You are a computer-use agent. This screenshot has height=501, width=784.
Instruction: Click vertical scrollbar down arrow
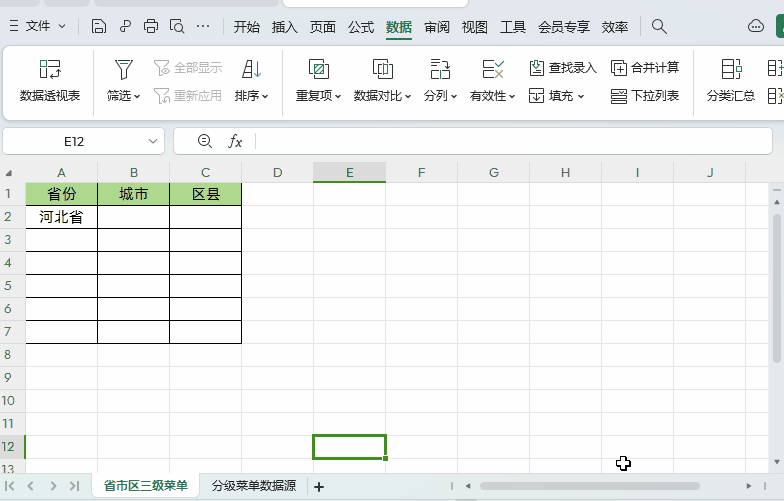click(776, 462)
